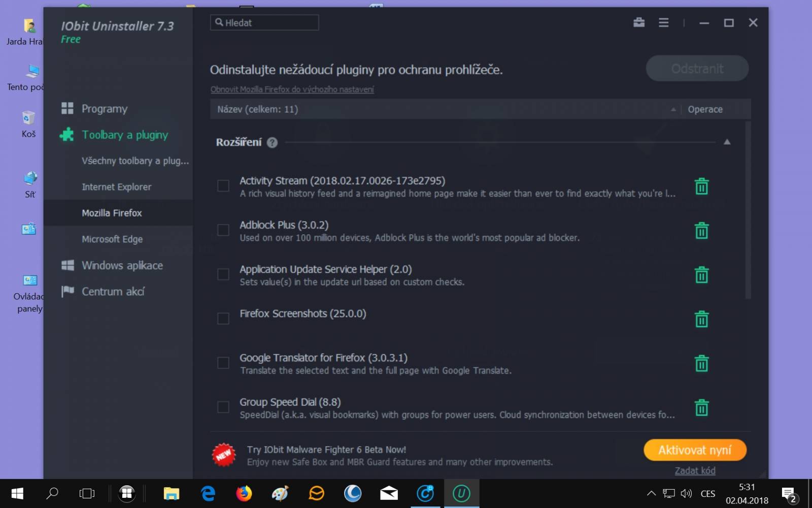Open Microsoft Edge from taskbar
The height and width of the screenshot is (508, 812).
pos(208,493)
